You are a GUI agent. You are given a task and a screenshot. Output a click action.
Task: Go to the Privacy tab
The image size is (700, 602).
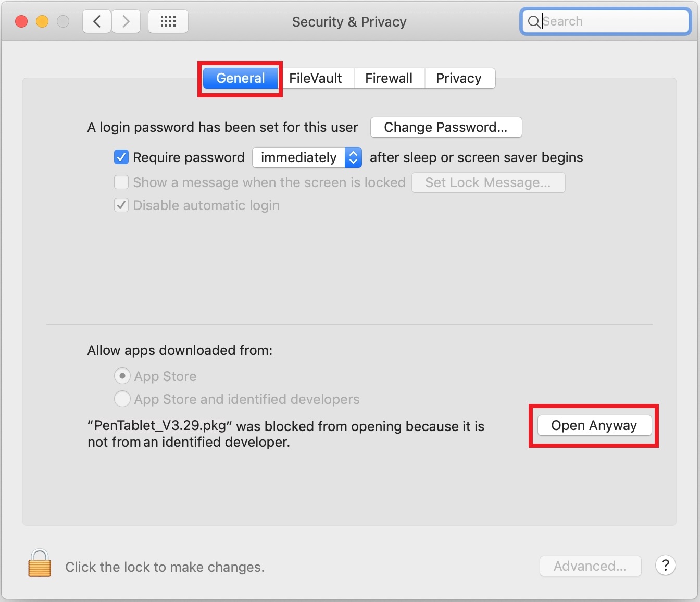pos(459,78)
